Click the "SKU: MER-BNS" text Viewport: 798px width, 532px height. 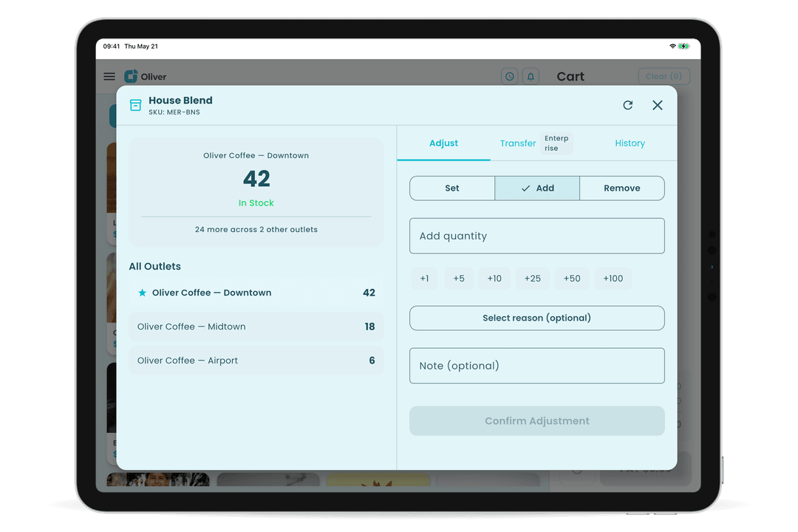click(174, 112)
